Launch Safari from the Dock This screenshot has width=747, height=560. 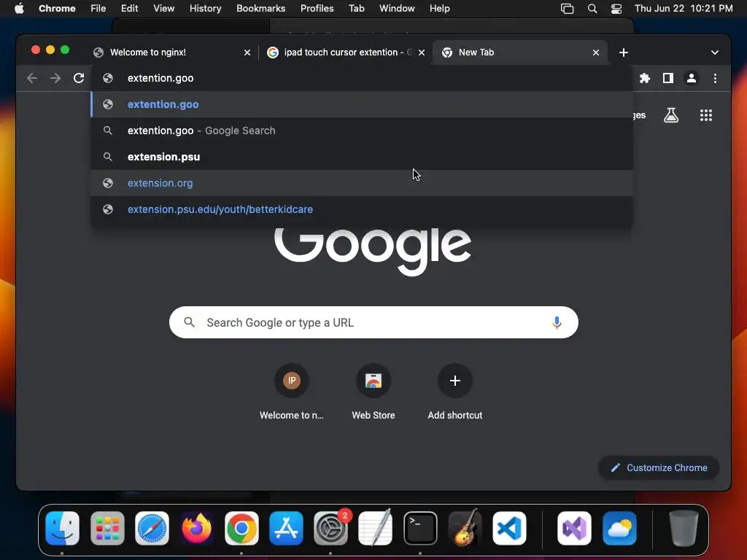(x=152, y=528)
